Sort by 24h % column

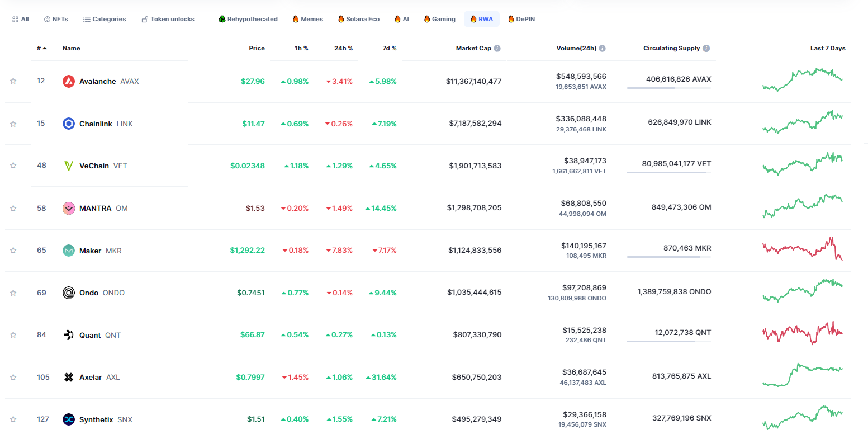tap(343, 48)
